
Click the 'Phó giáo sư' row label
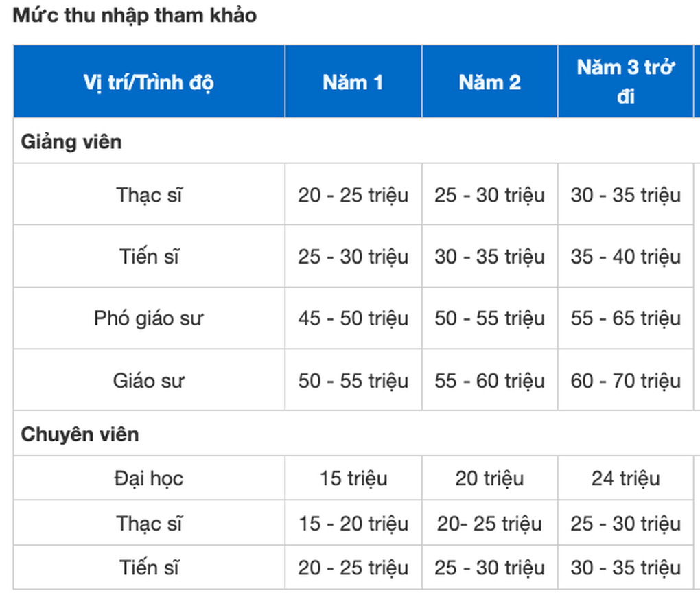coord(149,318)
